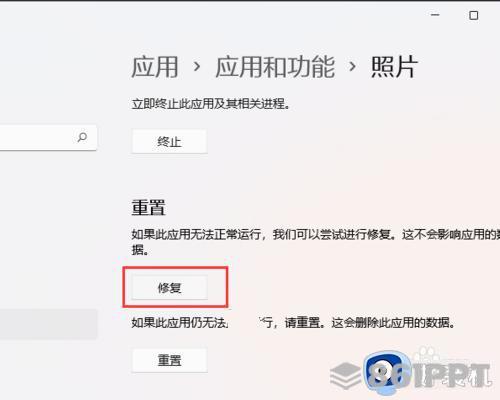The width and height of the screenshot is (500, 400).
Task: Select the highlighted left sidebar item
Action: [x=48, y=324]
